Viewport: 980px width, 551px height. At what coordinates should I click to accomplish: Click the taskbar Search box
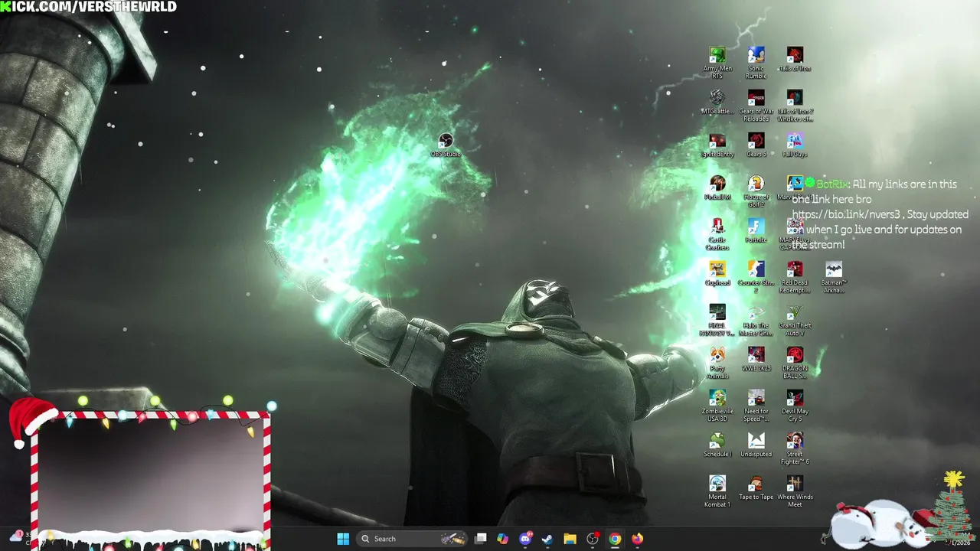tap(412, 539)
